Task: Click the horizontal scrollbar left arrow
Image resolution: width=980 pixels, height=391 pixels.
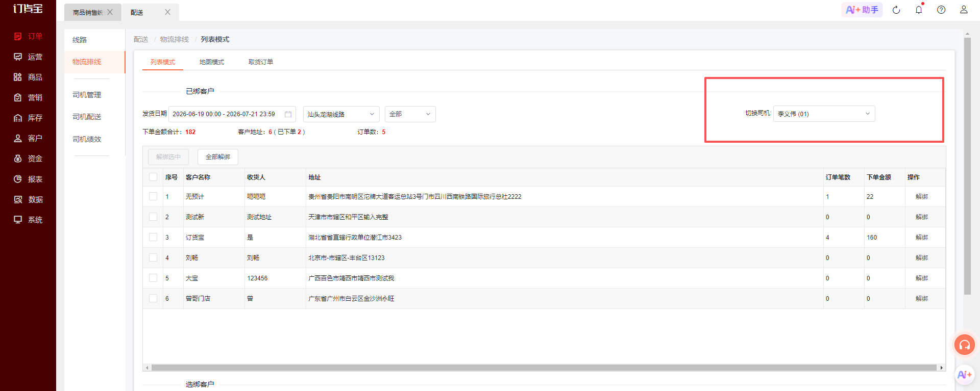Action: pyautogui.click(x=147, y=368)
